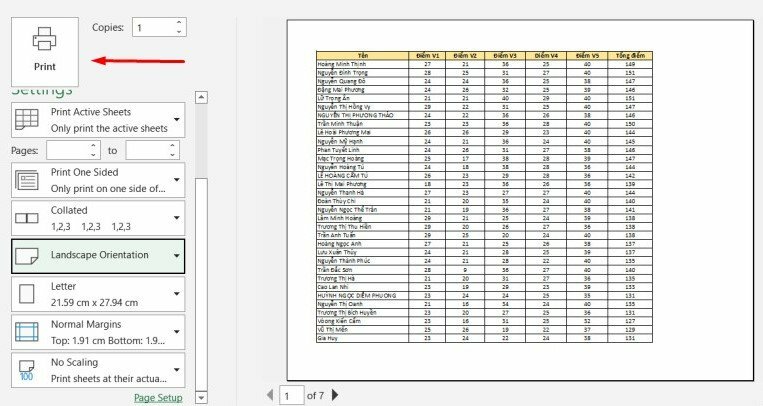This screenshot has height=406, width=763.
Task: Increase the number of copies
Action: pos(179,23)
